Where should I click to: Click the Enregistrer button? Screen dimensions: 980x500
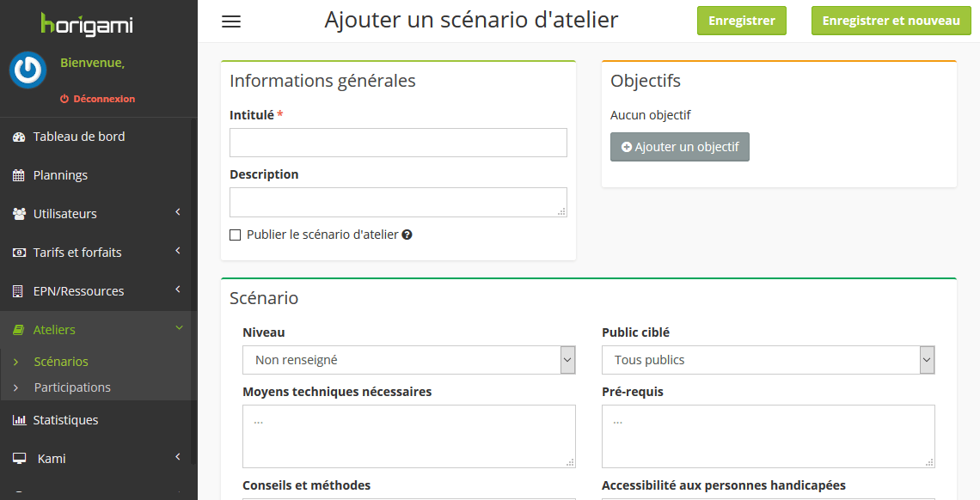pyautogui.click(x=741, y=21)
